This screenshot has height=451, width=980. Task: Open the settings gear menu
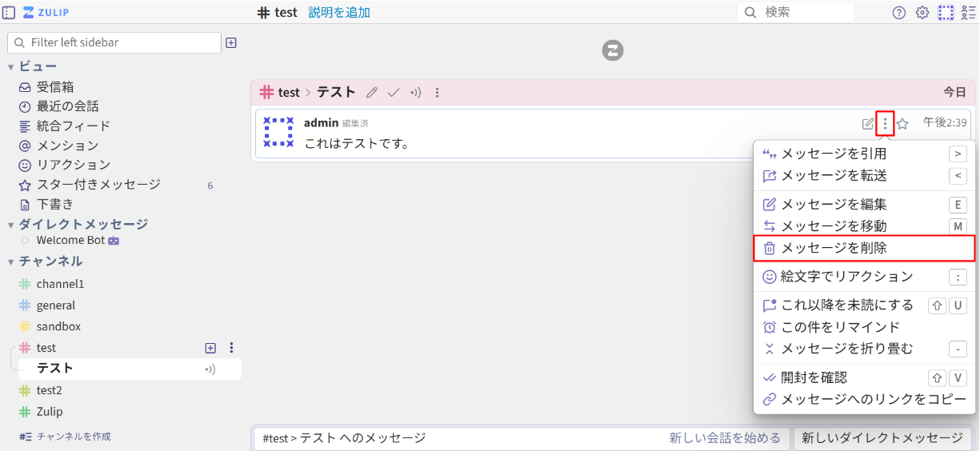922,13
